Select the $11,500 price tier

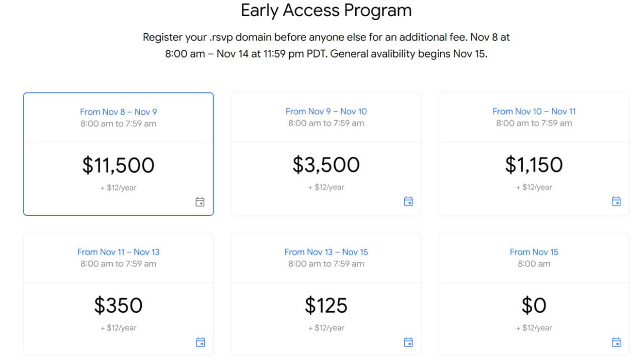click(118, 165)
